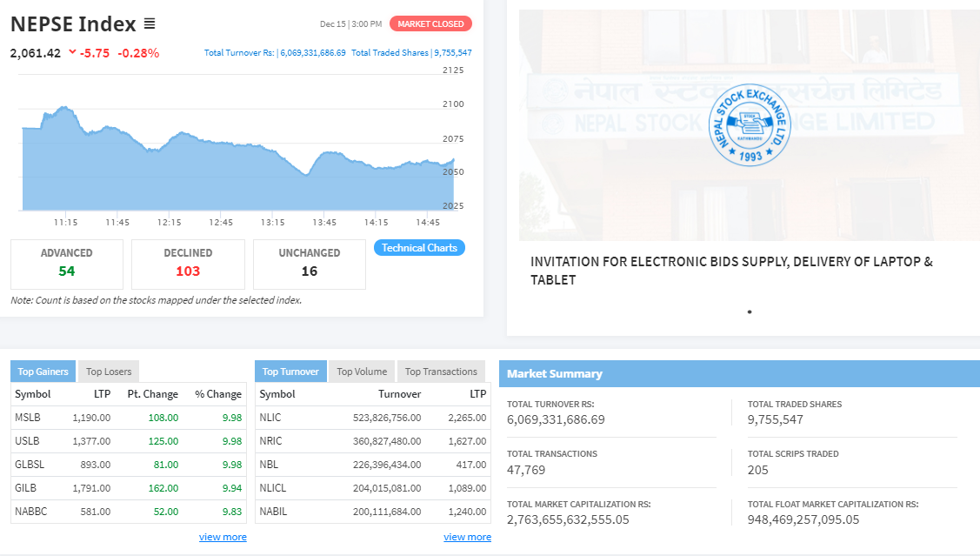Viewport: 980px width, 556px height.
Task: Click the ADVANCED 54 card
Action: [x=67, y=264]
